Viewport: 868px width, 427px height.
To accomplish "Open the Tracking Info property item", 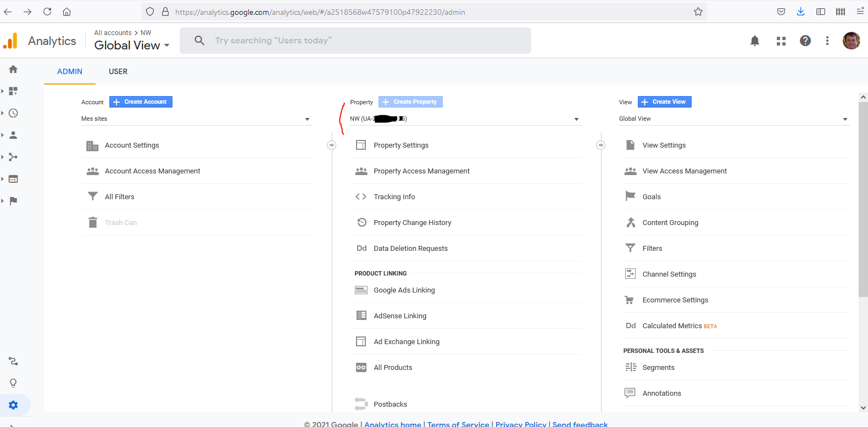I will 394,197.
